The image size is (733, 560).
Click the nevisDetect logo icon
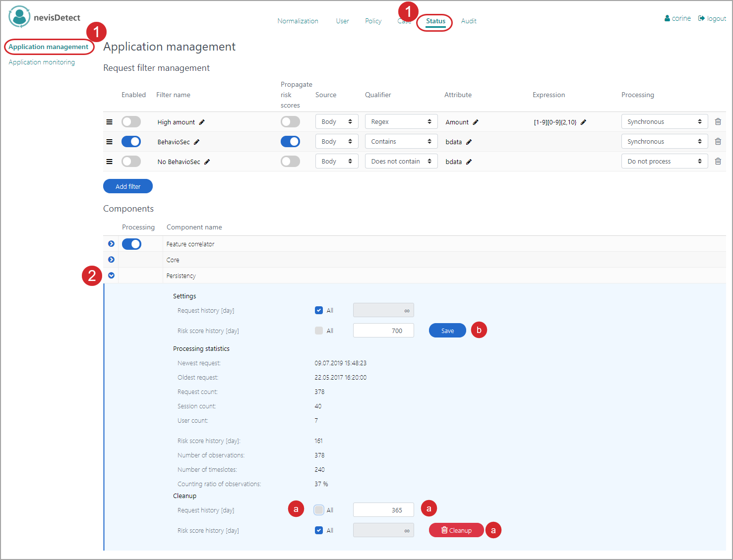coord(19,17)
